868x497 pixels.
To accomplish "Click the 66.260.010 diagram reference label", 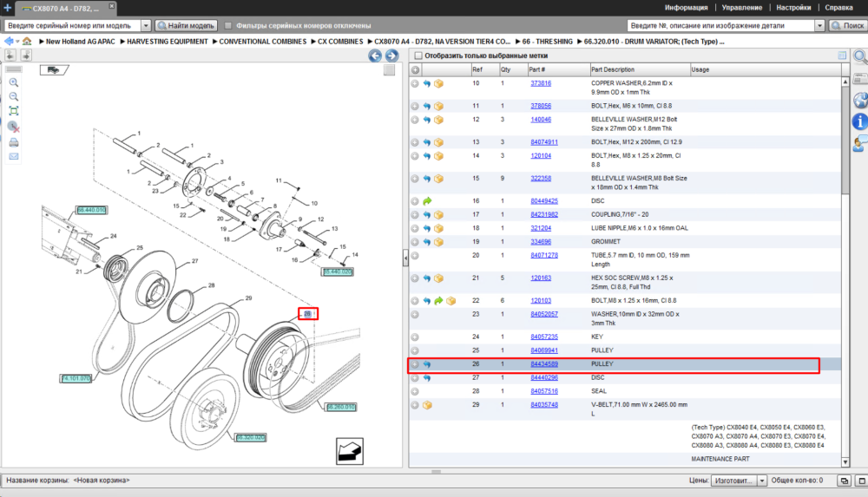I will click(x=341, y=408).
